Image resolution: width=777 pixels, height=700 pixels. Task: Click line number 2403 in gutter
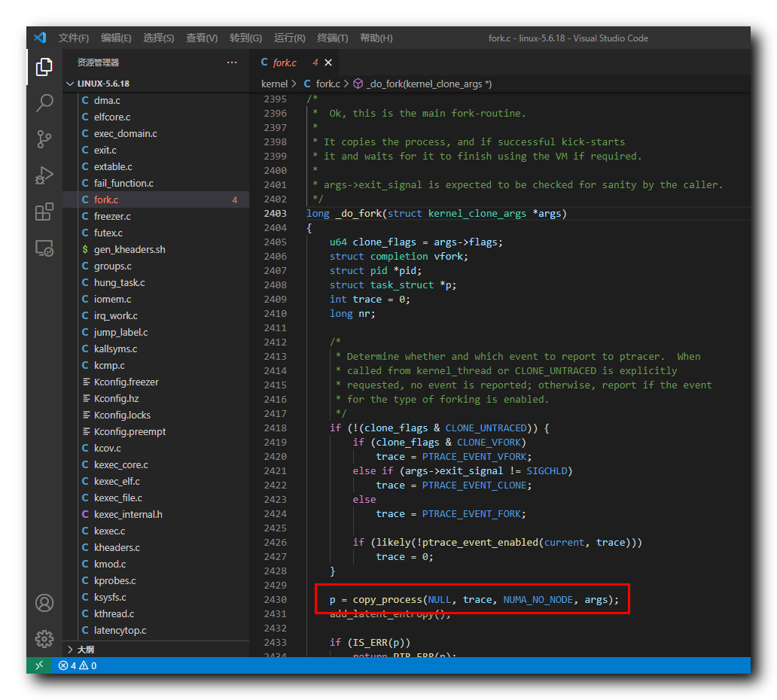coord(275,214)
